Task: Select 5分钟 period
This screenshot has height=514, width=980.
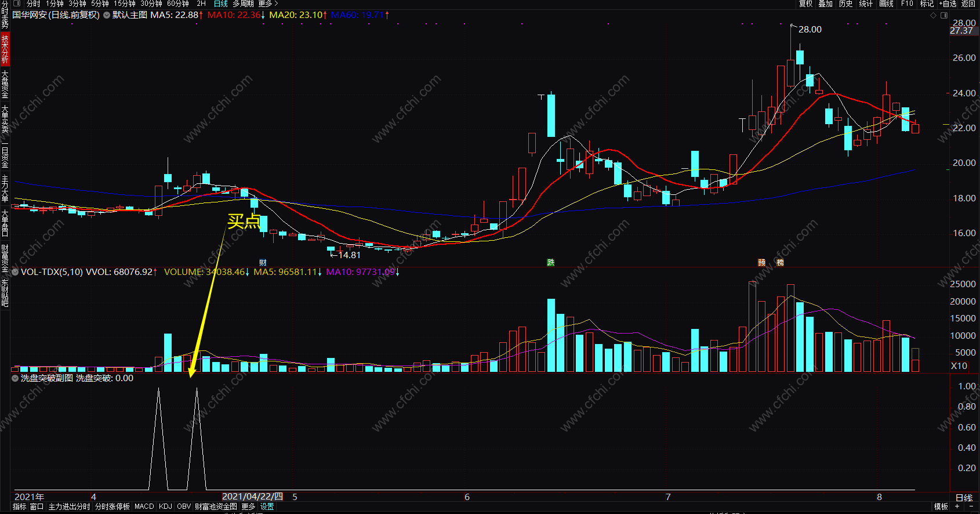Action: tap(100, 3)
